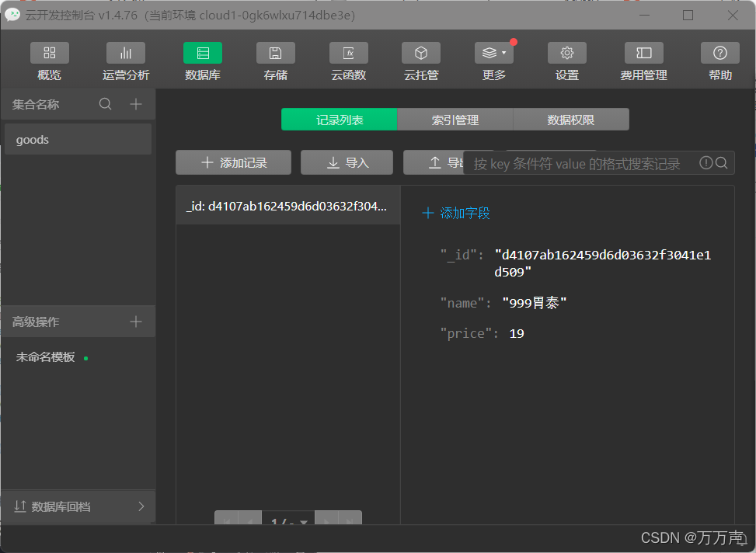Switch to the 数据权限 tab
This screenshot has height=553, width=756.
point(571,120)
